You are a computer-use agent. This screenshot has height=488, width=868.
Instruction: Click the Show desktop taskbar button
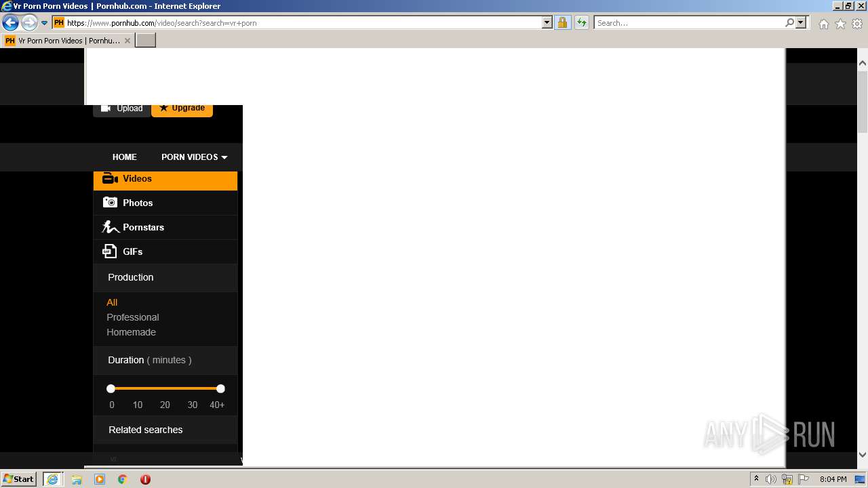click(x=861, y=479)
